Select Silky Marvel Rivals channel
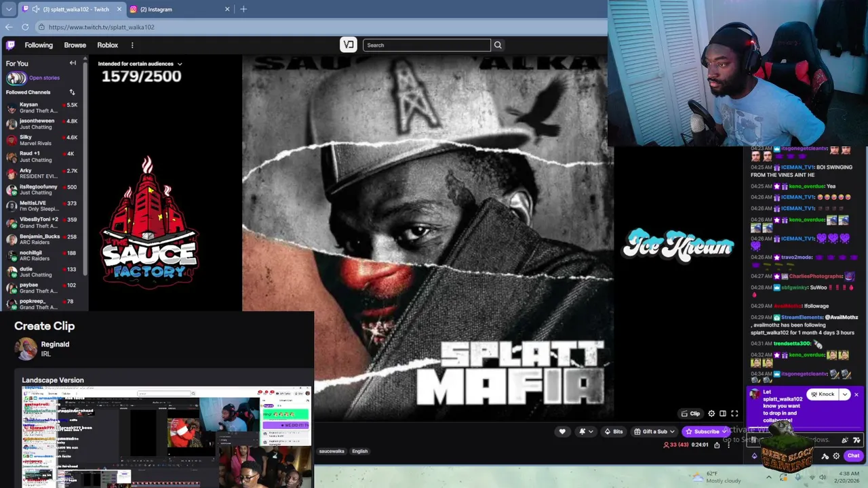 (x=42, y=140)
